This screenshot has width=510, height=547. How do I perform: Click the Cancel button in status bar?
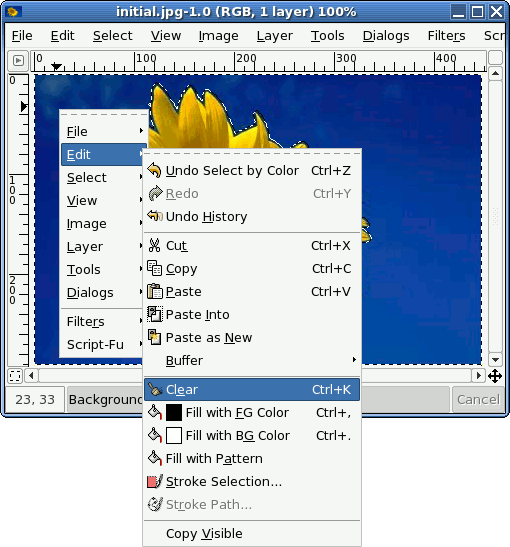pos(478,399)
